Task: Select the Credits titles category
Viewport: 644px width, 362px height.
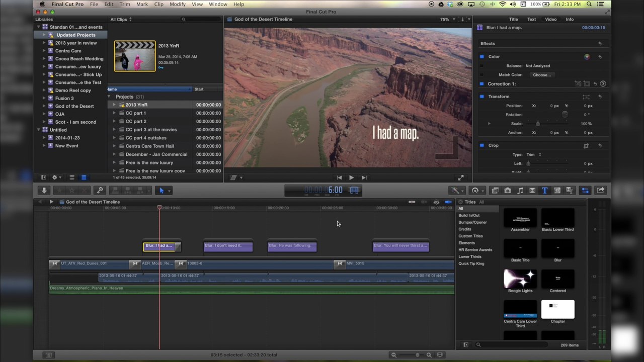Action: (465, 229)
